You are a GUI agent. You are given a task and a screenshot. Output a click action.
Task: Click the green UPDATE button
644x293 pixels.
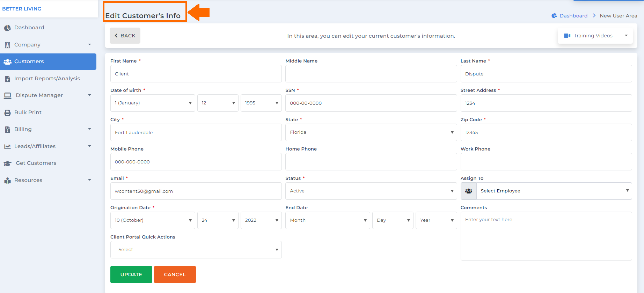[x=131, y=274]
